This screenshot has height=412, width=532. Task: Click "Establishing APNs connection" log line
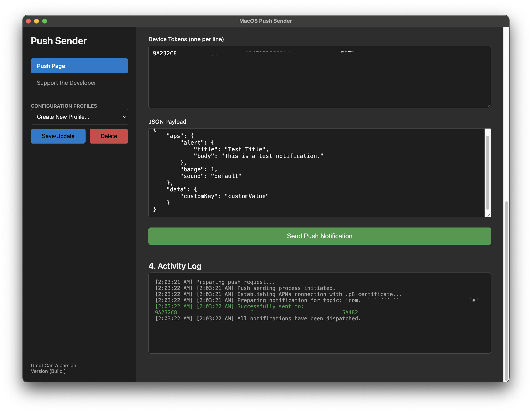(x=279, y=294)
